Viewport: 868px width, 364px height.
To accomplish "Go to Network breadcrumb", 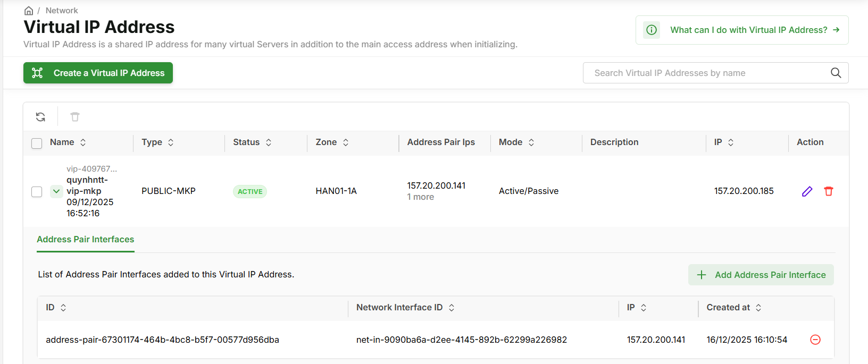I will tap(62, 11).
